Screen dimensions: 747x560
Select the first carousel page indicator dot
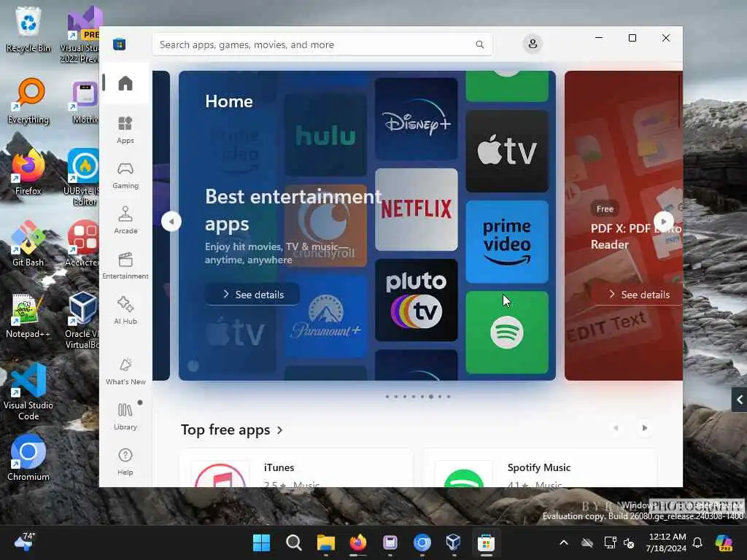coord(387,396)
